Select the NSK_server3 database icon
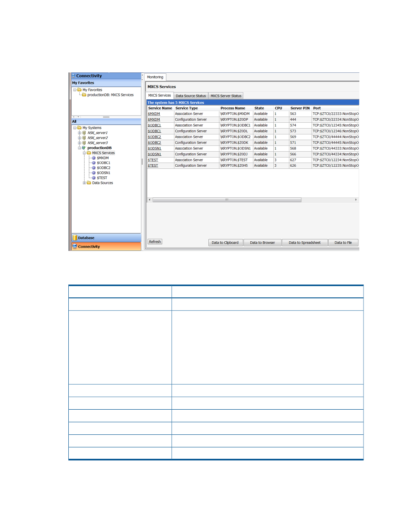 coord(84,143)
